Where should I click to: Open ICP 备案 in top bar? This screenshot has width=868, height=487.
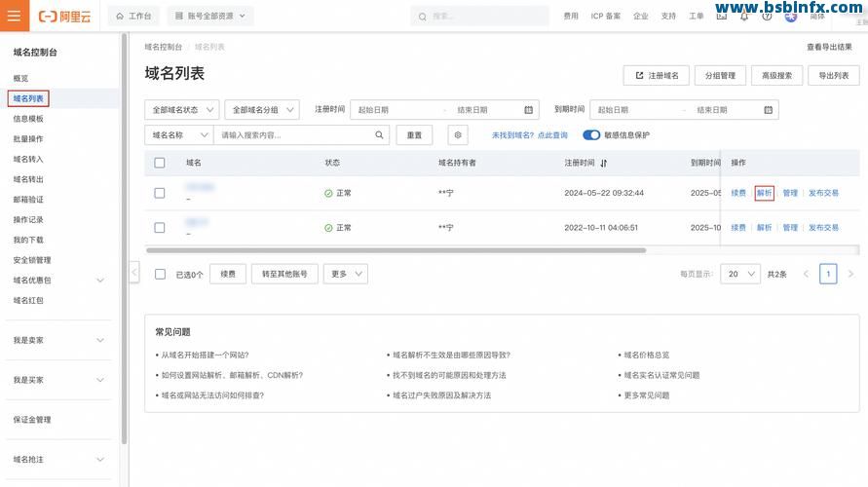point(605,16)
